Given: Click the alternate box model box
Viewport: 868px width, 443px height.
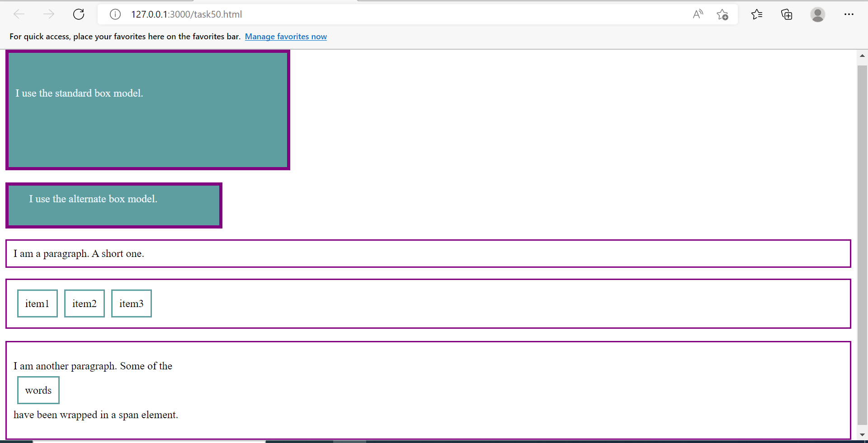Looking at the screenshot, I should pyautogui.click(x=113, y=205).
